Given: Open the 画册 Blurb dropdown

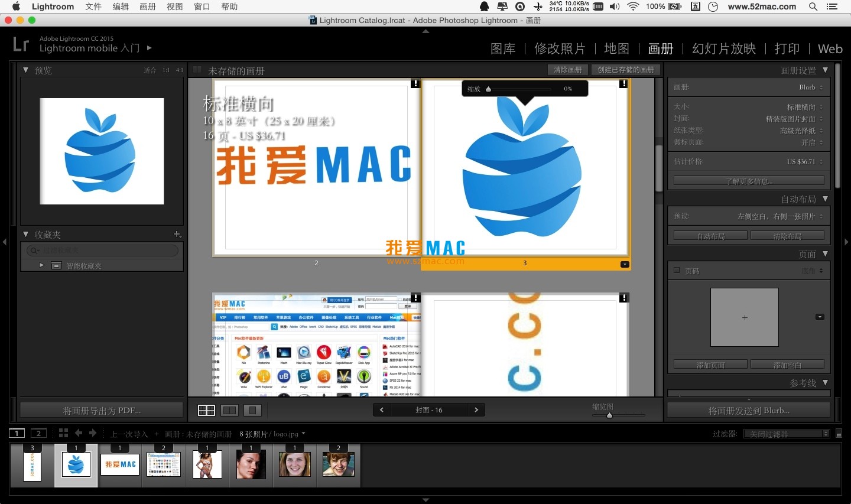Looking at the screenshot, I should coord(811,87).
